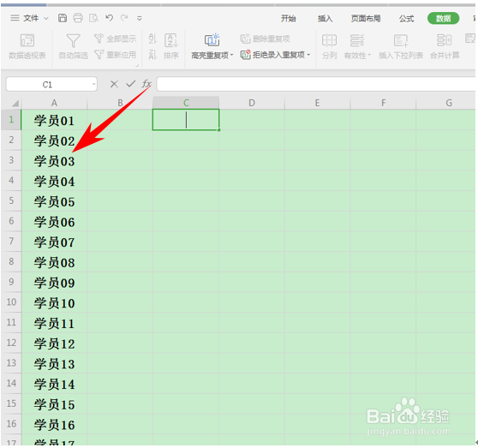Click the 自动筛选 funnel icon
This screenshot has height=448, width=478.
73,40
